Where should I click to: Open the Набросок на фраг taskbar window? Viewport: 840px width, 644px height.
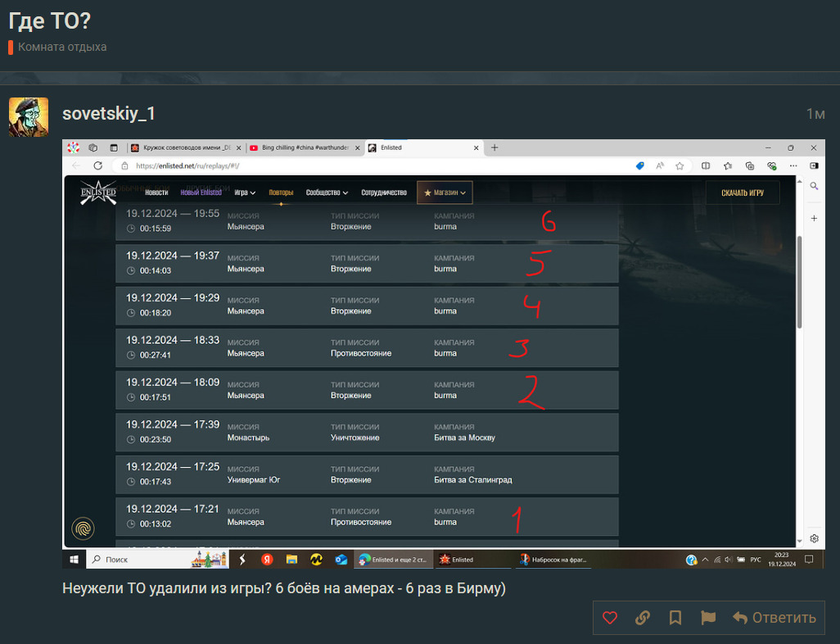553,560
